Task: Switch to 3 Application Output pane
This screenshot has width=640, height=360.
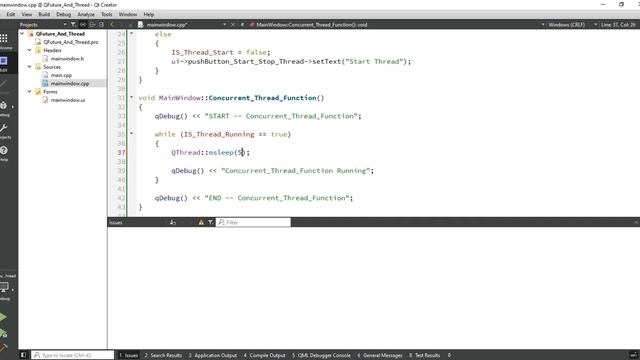Action: pyautogui.click(x=213, y=355)
